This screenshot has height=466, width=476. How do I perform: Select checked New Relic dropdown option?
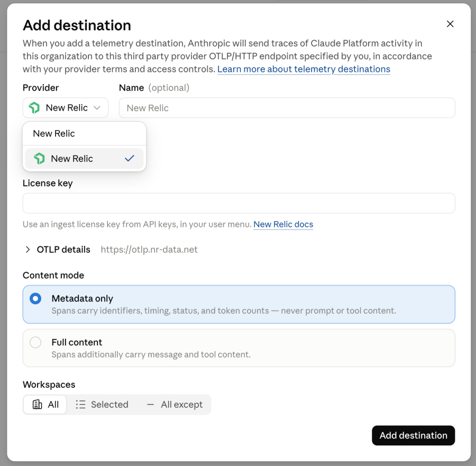[84, 159]
